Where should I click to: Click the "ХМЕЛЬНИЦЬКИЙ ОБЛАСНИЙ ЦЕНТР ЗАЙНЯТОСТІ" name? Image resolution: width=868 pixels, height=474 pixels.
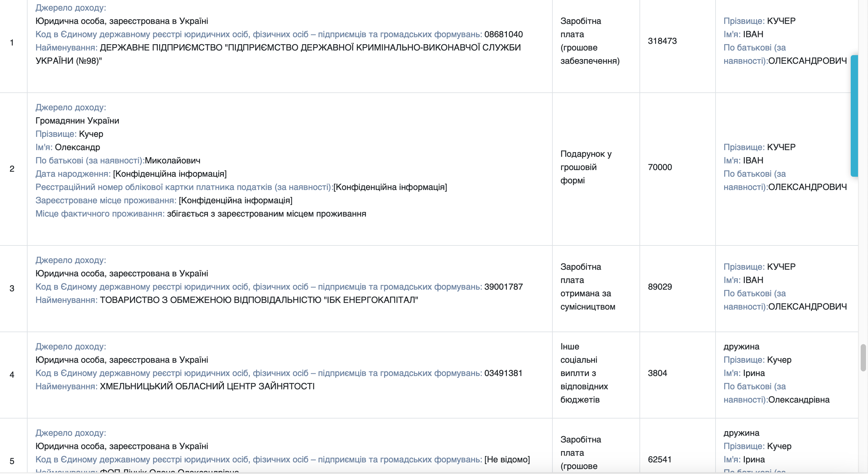[207, 386]
